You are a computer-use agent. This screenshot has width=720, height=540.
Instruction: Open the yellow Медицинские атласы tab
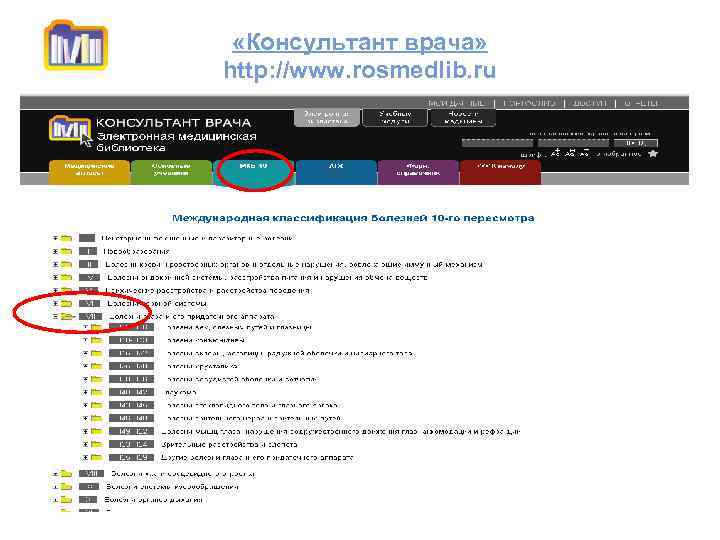pyautogui.click(x=89, y=172)
